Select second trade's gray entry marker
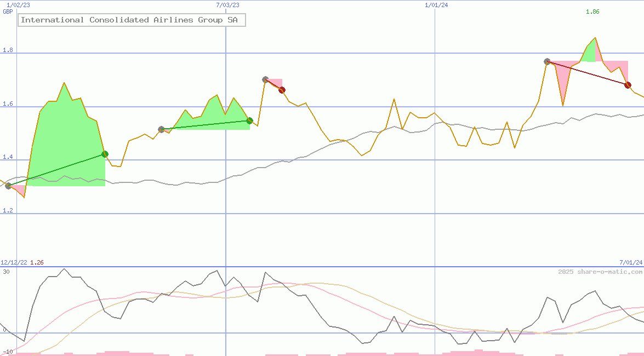The width and height of the screenshot is (644, 356). tap(161, 130)
